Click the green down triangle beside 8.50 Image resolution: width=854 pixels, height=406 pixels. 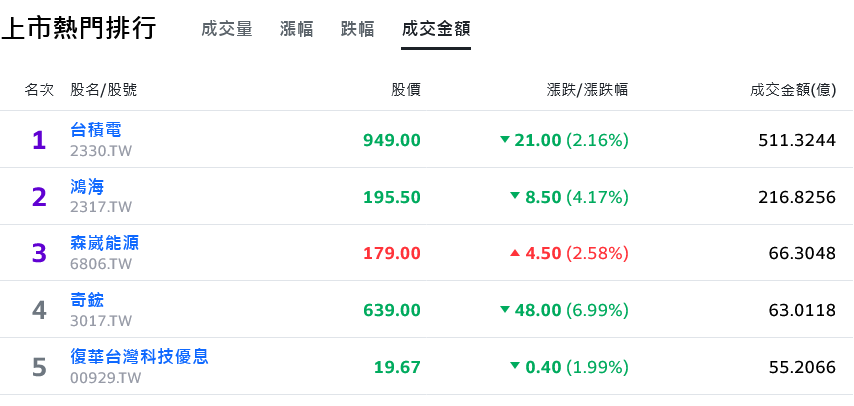[515, 196]
